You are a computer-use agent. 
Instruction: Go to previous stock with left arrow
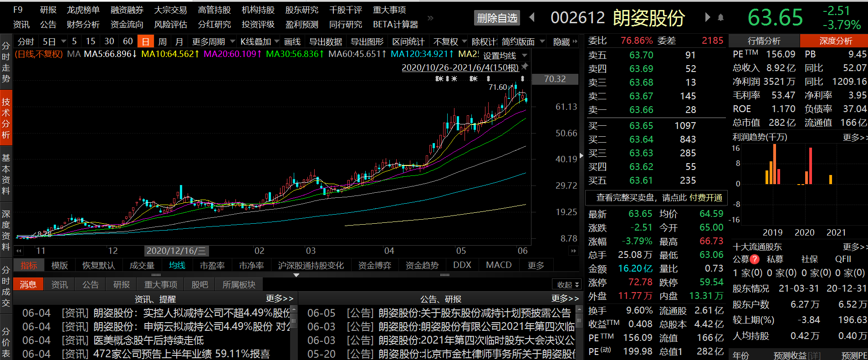coord(532,17)
